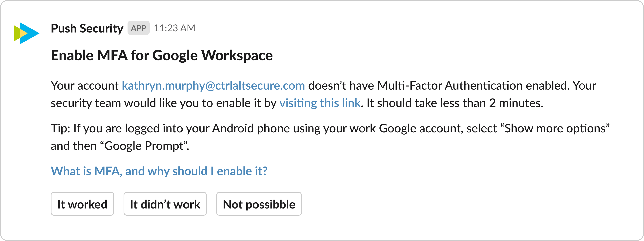Click "Your account" at the start of the message

85,86
